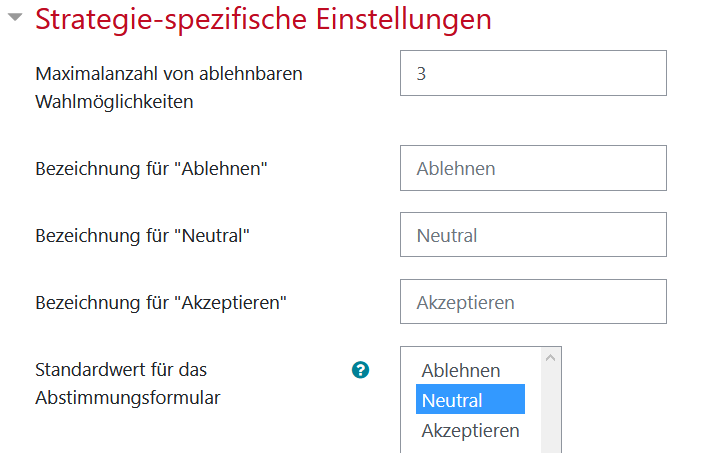Open help for Standardwert für das Abstimmungsformular

[360, 370]
